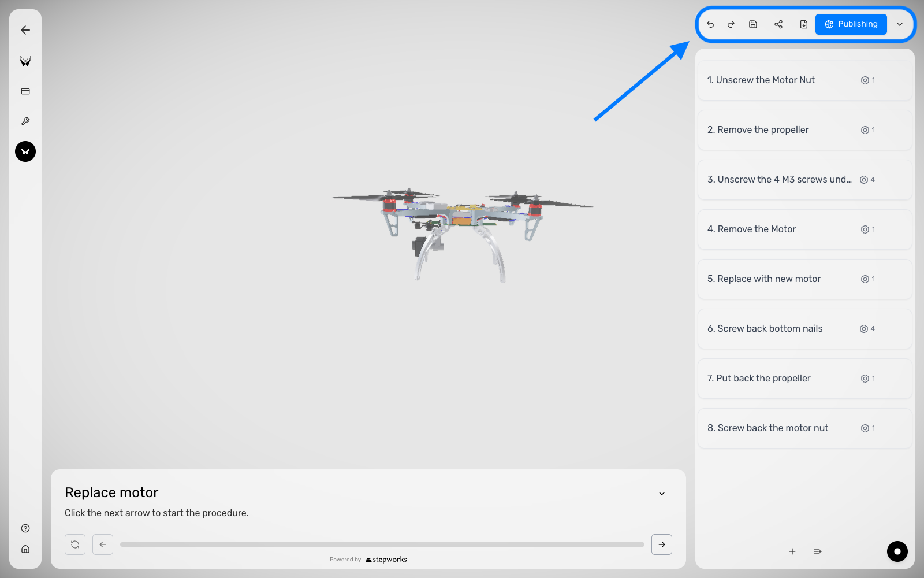Add a new step with plus icon
Screen dimensions: 924x578
coord(792,551)
